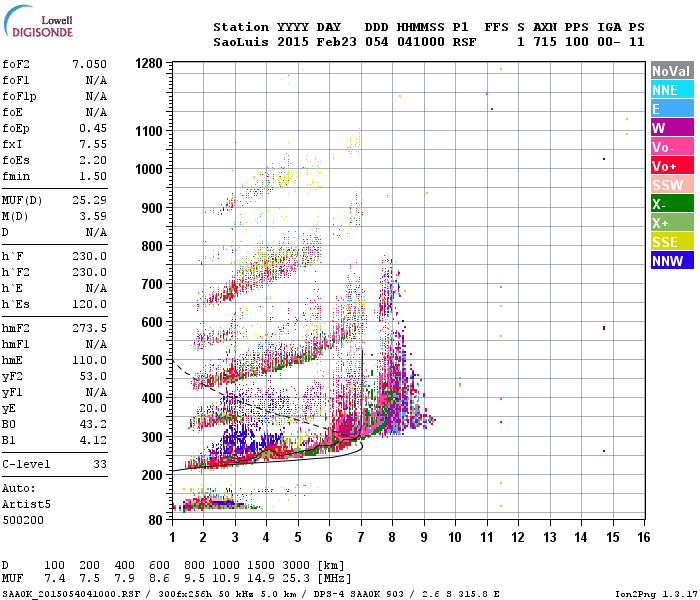Click the D 3000 distance column header
700x600 pixels.
point(296,566)
